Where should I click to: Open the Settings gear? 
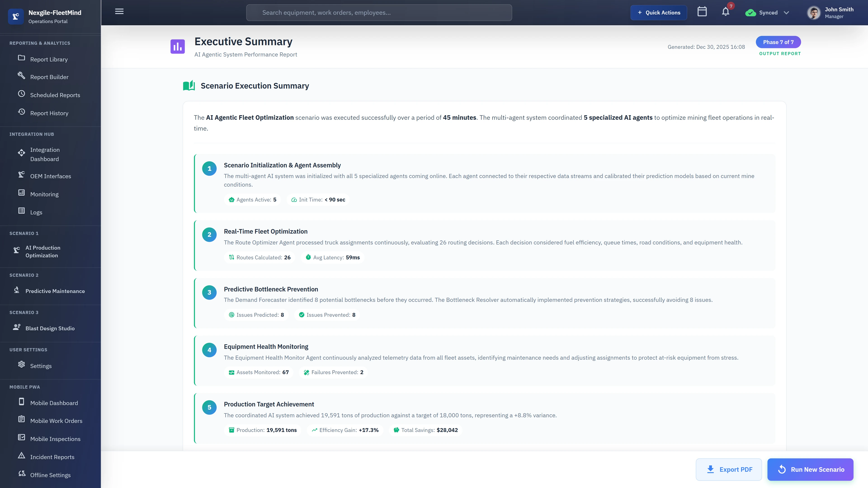tap(41, 366)
